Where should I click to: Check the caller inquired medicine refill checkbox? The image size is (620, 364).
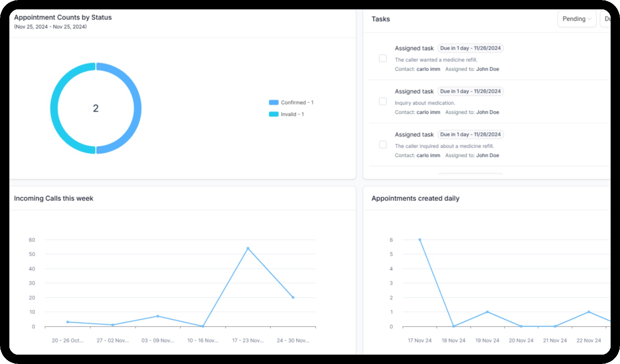383,144
